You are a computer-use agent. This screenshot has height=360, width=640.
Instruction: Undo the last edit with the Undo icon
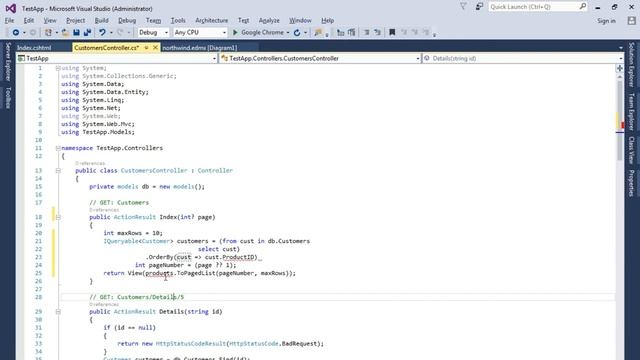102,33
